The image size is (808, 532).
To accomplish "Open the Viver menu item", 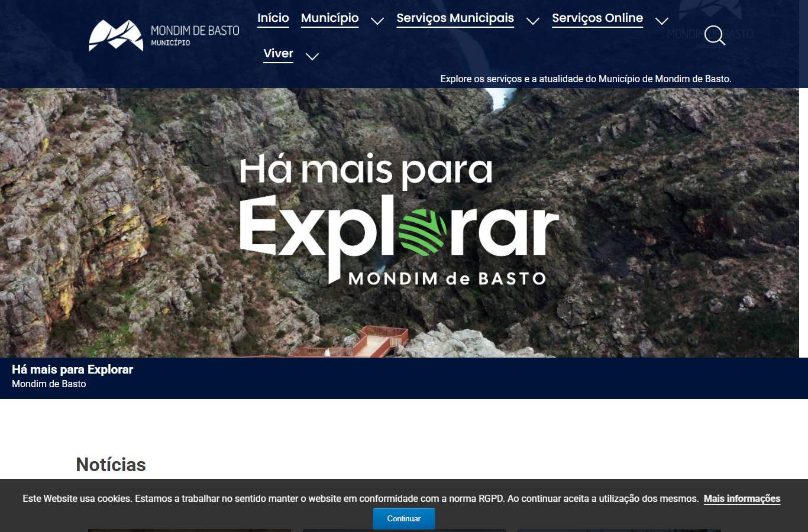I will point(278,54).
